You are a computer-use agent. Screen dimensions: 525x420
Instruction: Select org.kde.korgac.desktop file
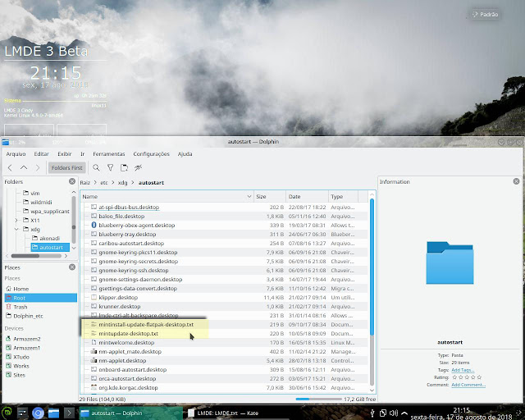(128, 388)
